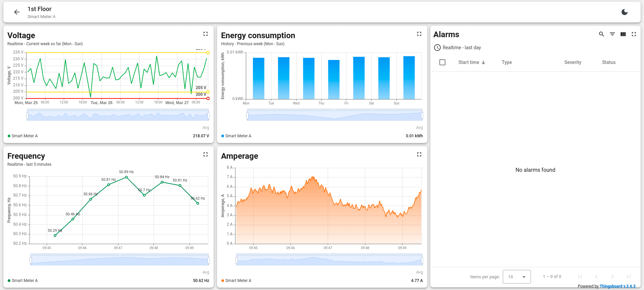Sort alarms by Status column
The height and width of the screenshot is (290, 644).
(608, 62)
